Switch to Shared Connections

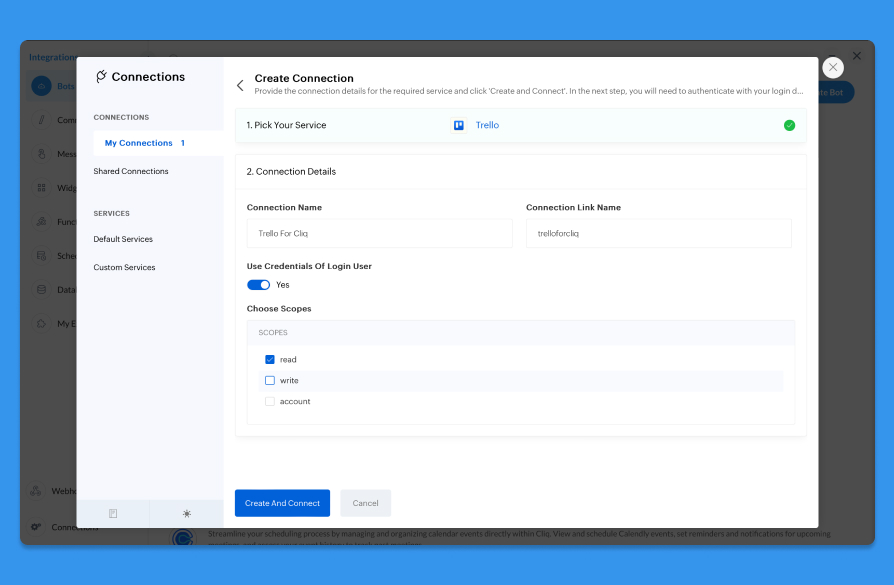point(131,171)
